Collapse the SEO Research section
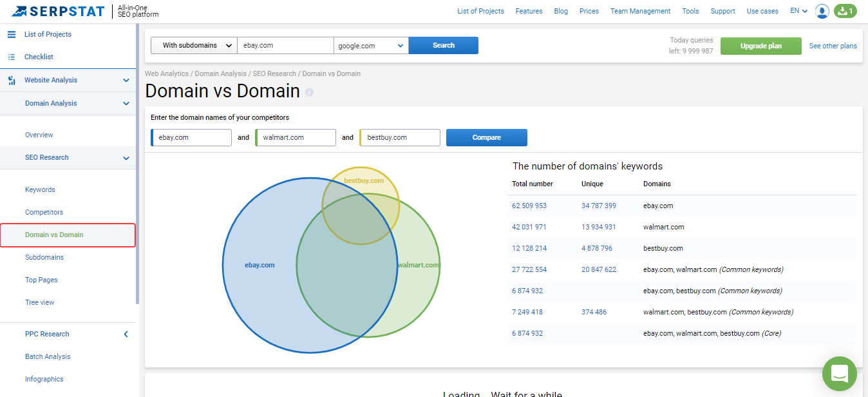Viewport: 868px width, 397px height. (x=126, y=158)
